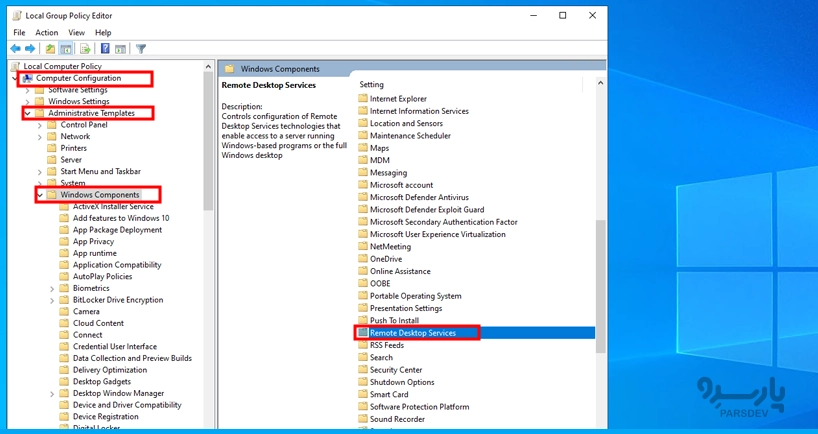Open Help via the blue question-mark icon
This screenshot has width=818, height=434.
pyautogui.click(x=105, y=48)
